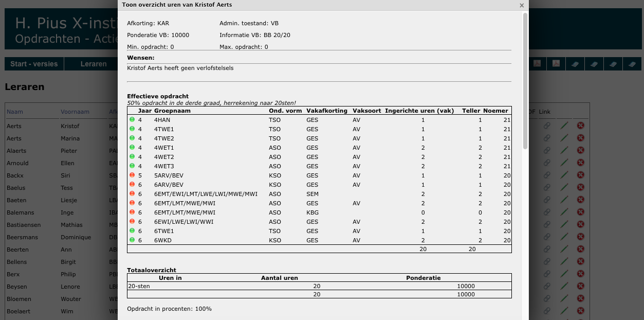
Task: Edit Lenore Beysen using the pencil icon
Action: pos(564,286)
